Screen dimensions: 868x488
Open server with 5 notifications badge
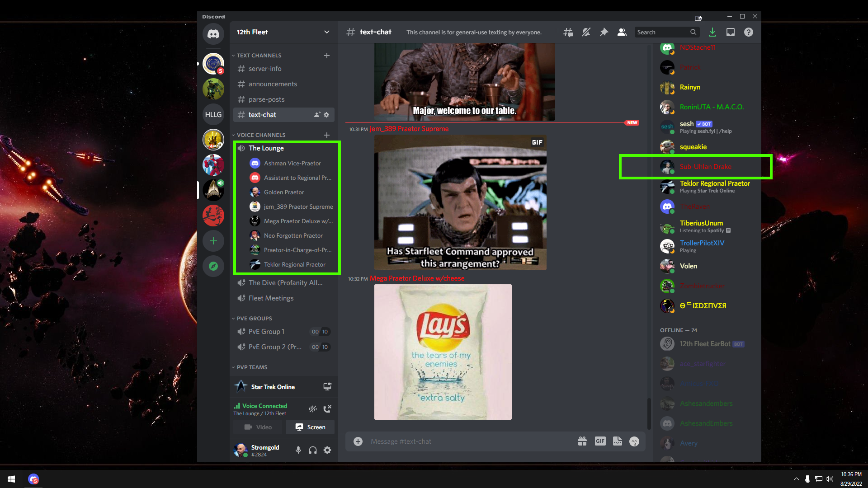(x=213, y=64)
